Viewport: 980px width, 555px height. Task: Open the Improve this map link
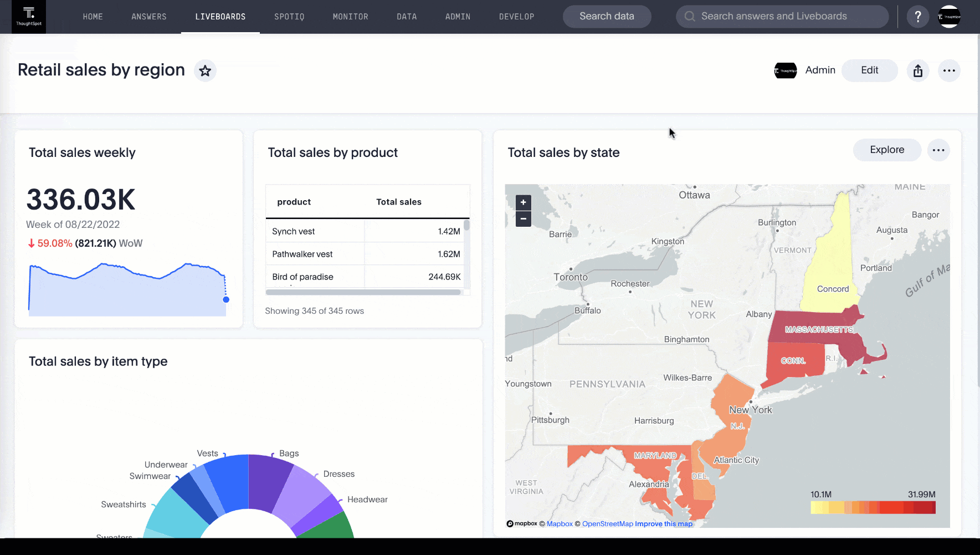pyautogui.click(x=664, y=524)
